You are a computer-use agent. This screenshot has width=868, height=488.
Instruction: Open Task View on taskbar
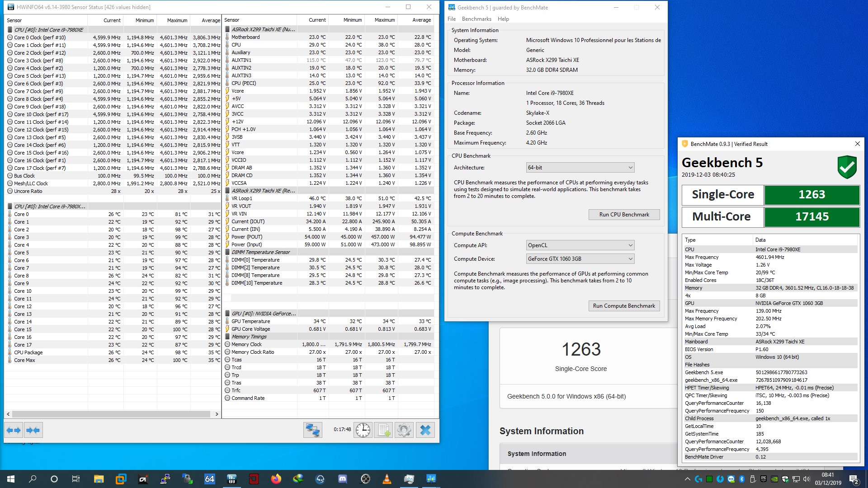pos(76,479)
